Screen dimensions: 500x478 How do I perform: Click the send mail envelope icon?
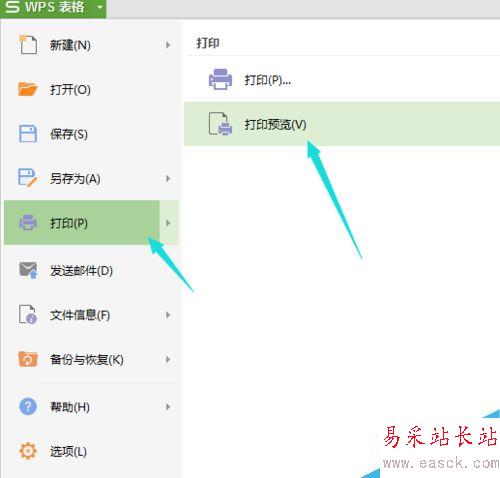[28, 270]
